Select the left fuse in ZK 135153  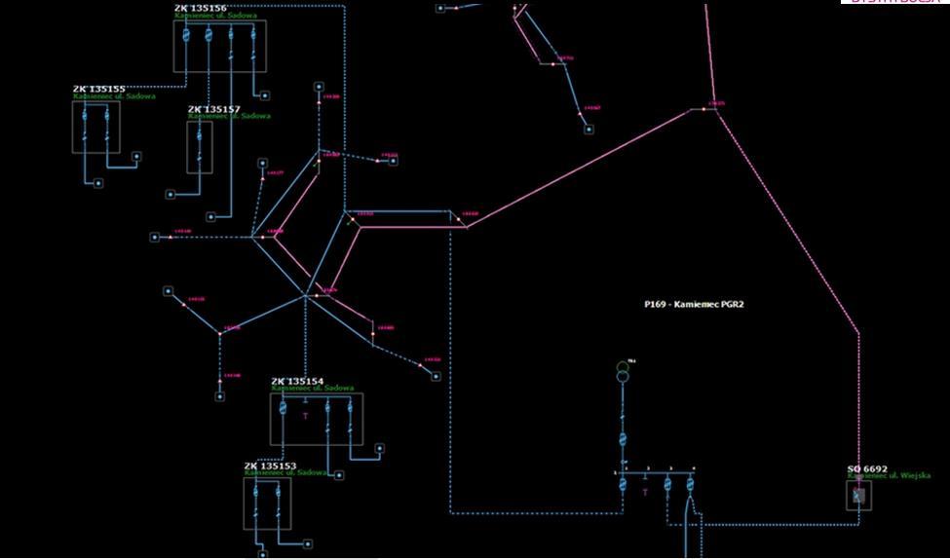pos(255,491)
